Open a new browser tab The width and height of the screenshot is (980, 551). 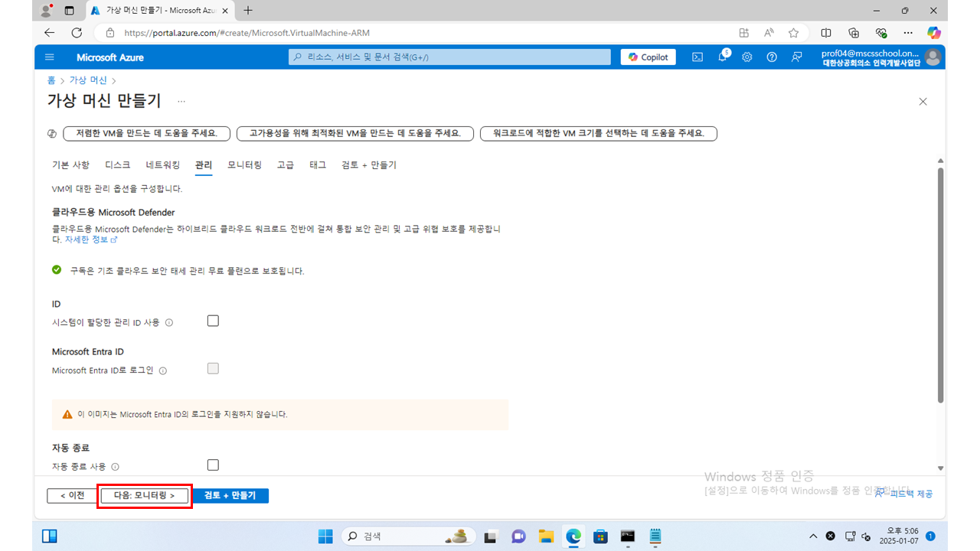coord(247,11)
